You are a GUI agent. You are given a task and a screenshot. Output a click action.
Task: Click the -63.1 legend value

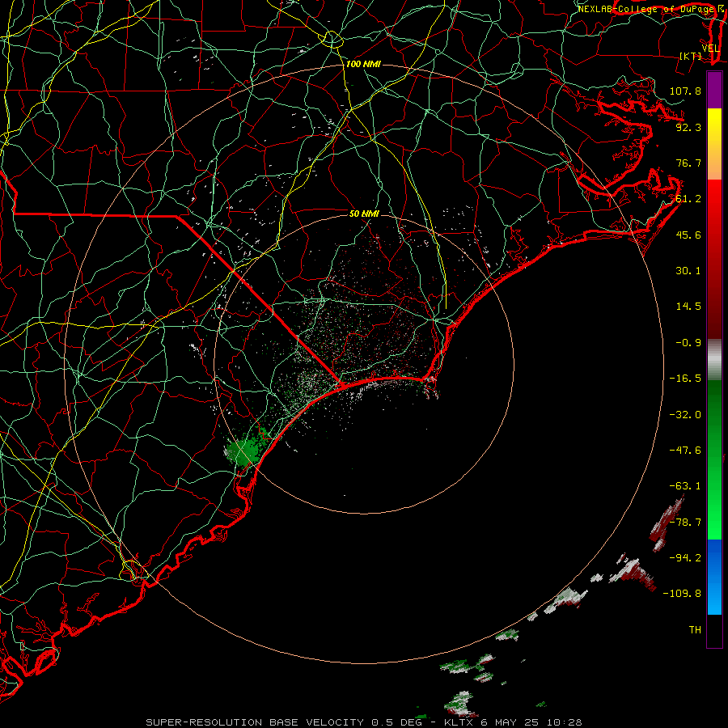point(685,486)
